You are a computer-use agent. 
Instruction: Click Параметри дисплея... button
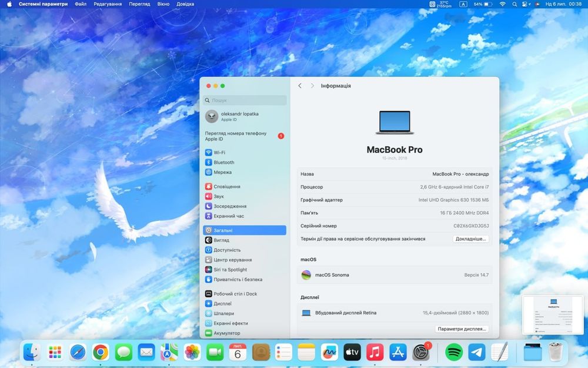(462, 329)
